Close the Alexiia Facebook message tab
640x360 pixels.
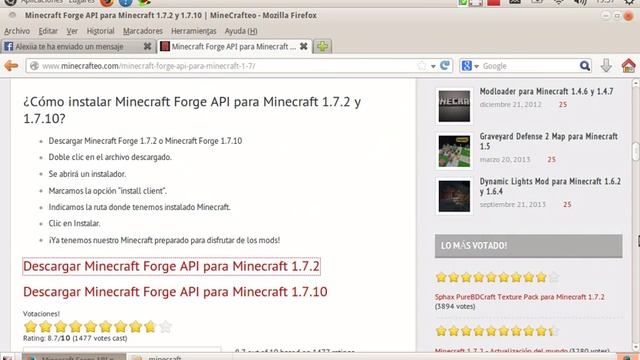pos(147,47)
